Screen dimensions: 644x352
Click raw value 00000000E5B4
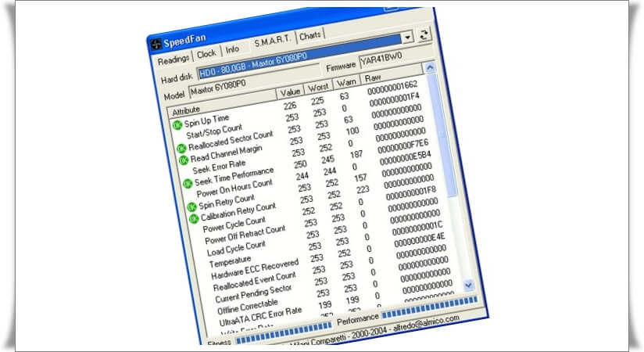click(x=405, y=157)
